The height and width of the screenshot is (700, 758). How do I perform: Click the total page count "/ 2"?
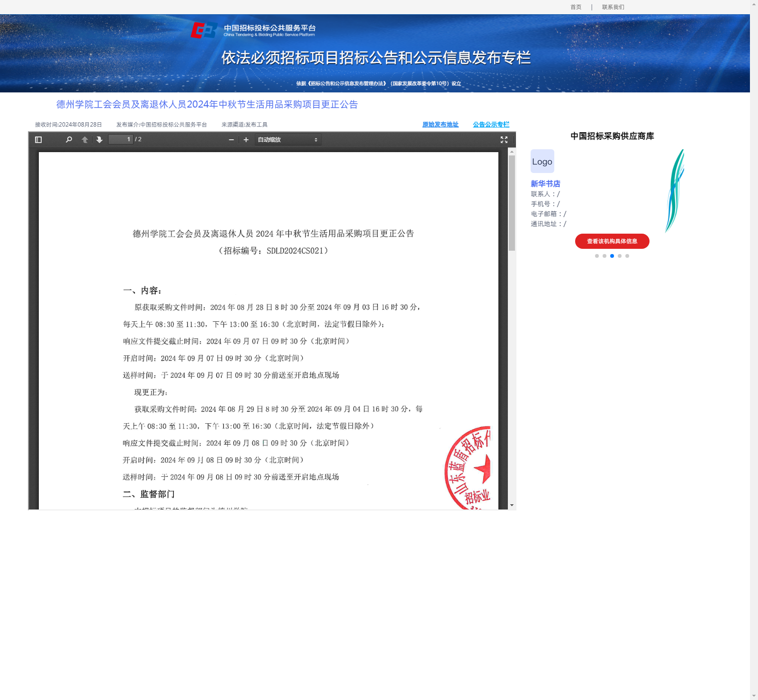coord(138,139)
